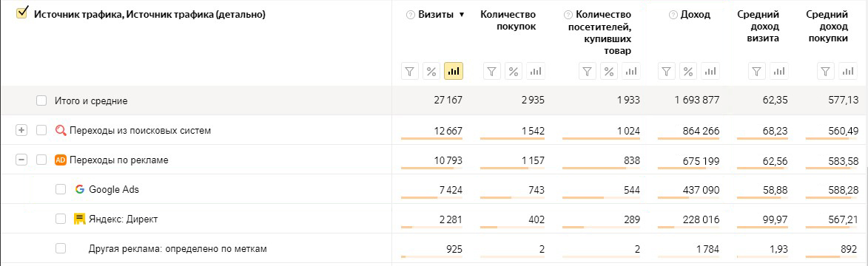Toggle percent icon under Доход column

pyautogui.click(x=688, y=72)
